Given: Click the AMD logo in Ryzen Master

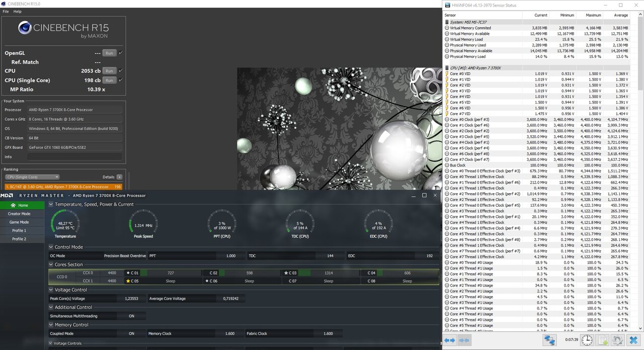Looking at the screenshot, I should pyautogui.click(x=7, y=195).
